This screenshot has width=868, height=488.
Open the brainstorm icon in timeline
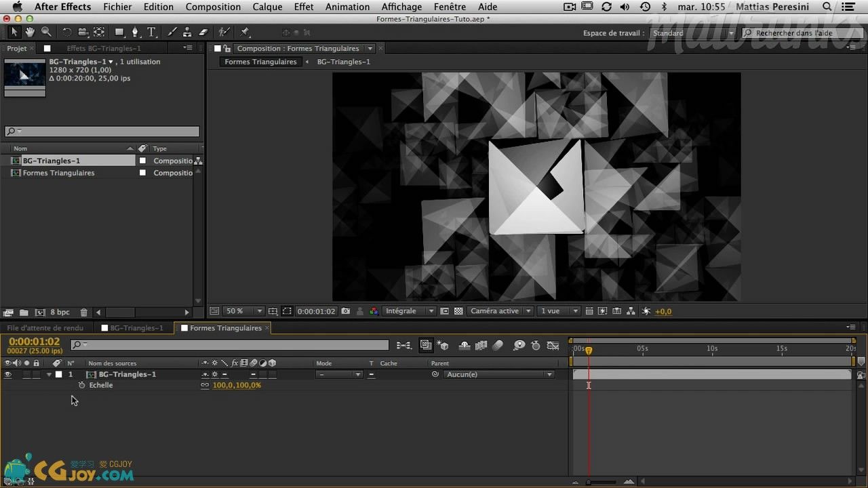click(x=519, y=346)
